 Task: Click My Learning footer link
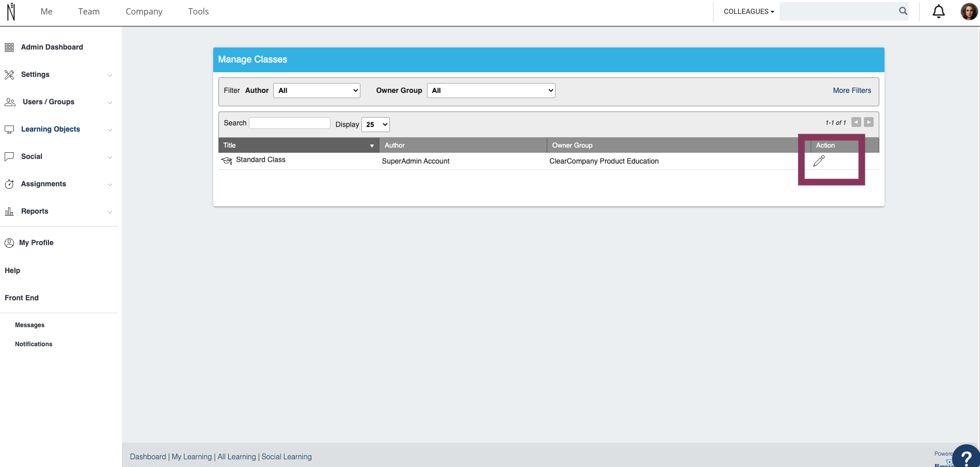192,457
